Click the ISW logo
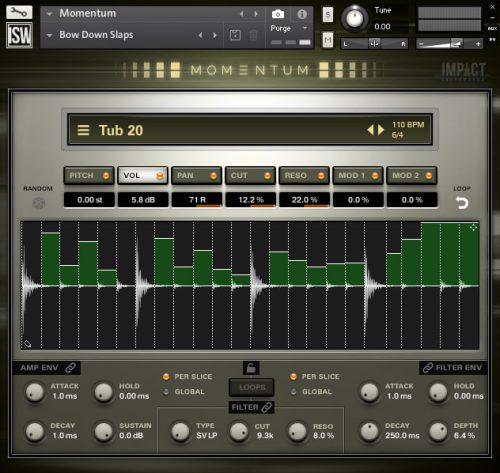This screenshot has width=500, height=473. pyautogui.click(x=19, y=35)
